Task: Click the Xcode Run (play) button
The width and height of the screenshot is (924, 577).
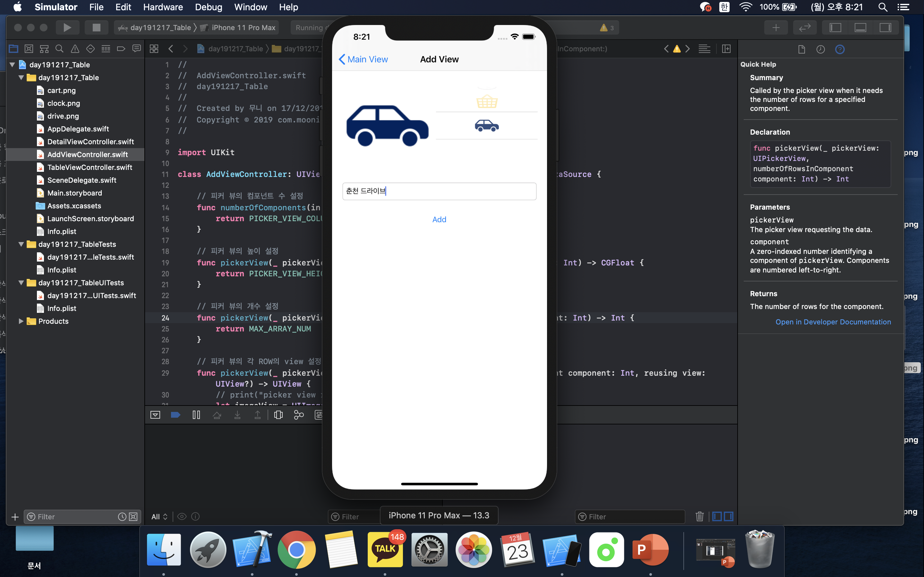Action: [67, 28]
